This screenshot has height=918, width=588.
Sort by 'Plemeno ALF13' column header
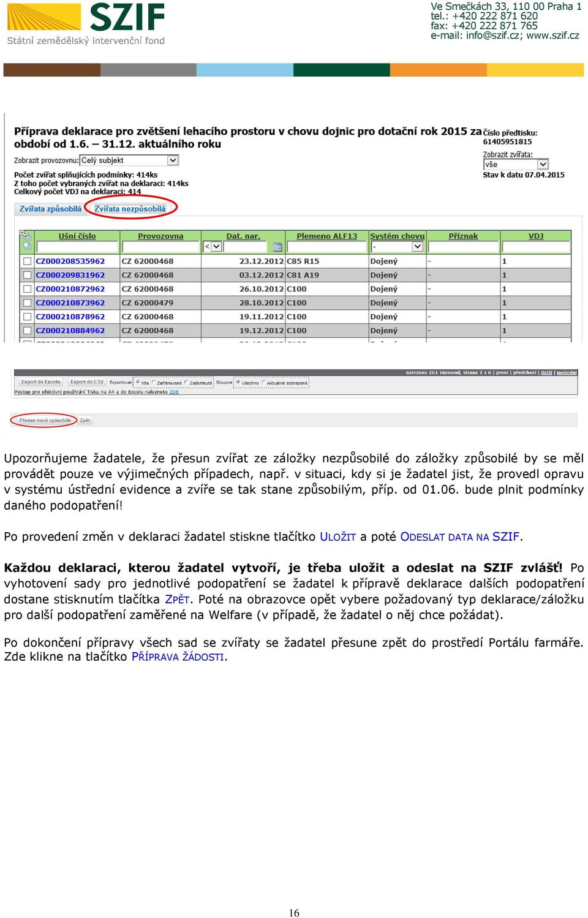point(326,236)
